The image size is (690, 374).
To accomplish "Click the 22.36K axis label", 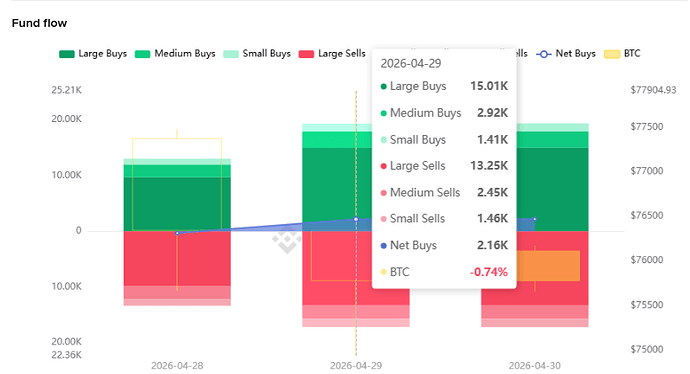I will click(x=66, y=355).
